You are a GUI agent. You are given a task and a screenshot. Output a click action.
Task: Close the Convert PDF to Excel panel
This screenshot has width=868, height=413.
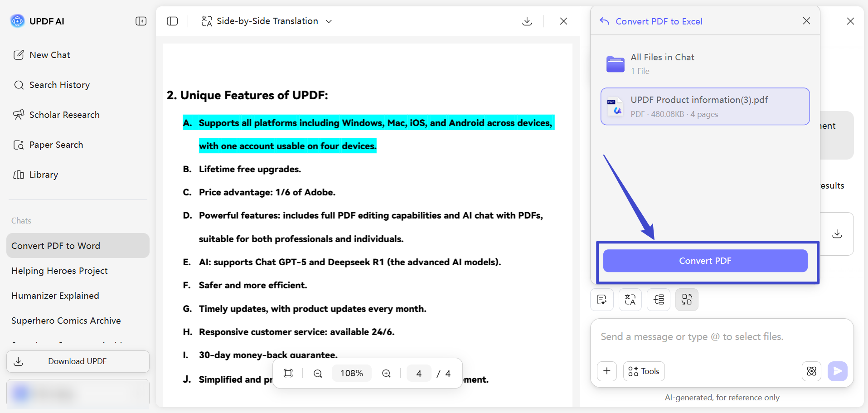tap(806, 21)
